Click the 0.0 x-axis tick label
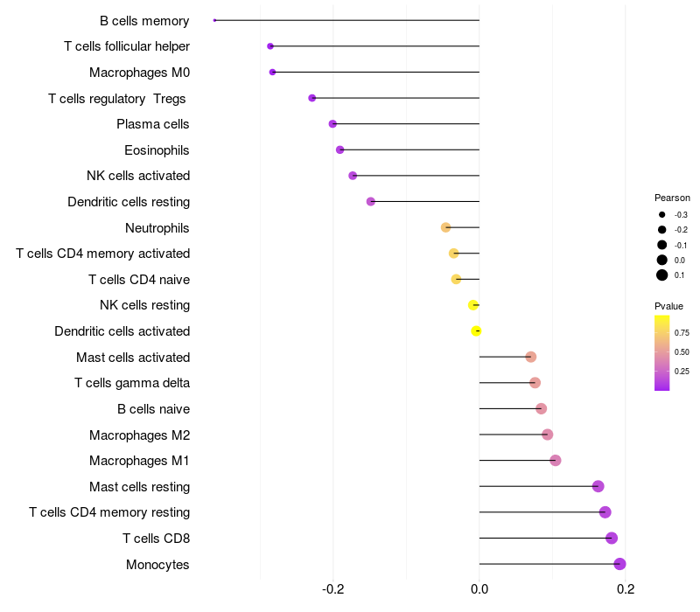700x612 pixels. 479,589
